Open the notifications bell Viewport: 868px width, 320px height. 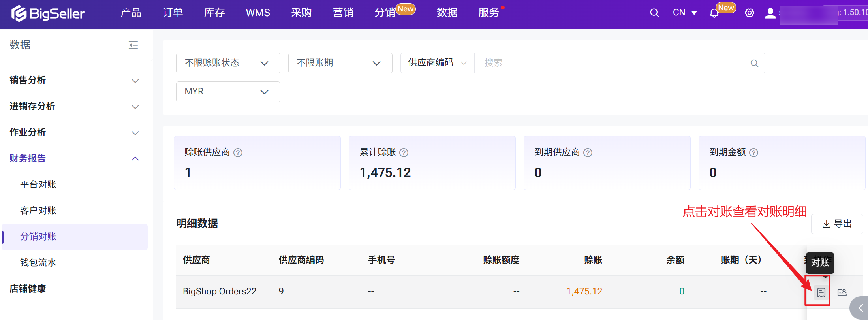coord(714,13)
